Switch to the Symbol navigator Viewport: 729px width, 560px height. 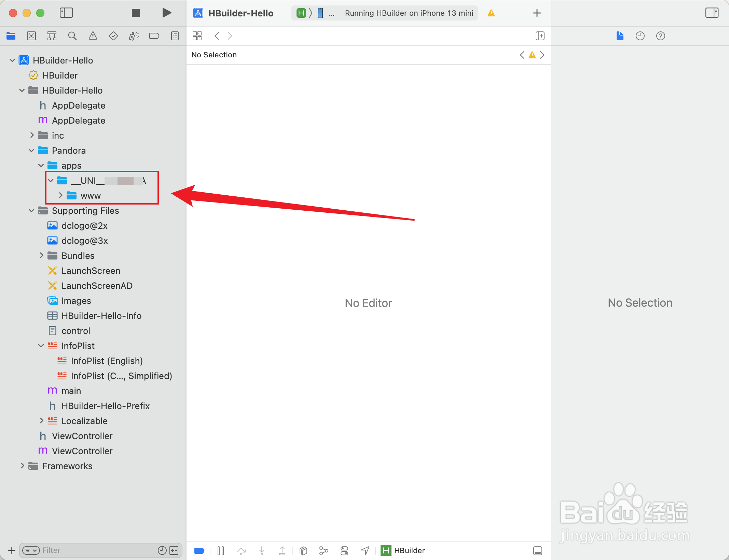pyautogui.click(x=52, y=36)
